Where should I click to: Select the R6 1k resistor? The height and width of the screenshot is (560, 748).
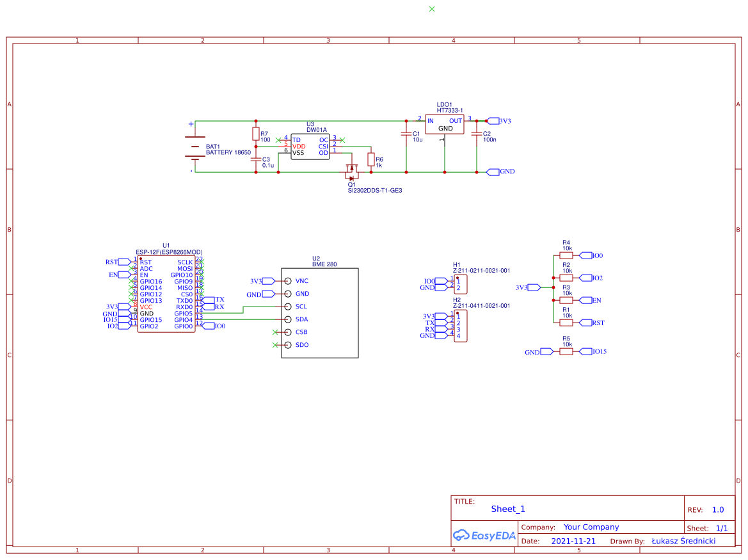tap(370, 159)
